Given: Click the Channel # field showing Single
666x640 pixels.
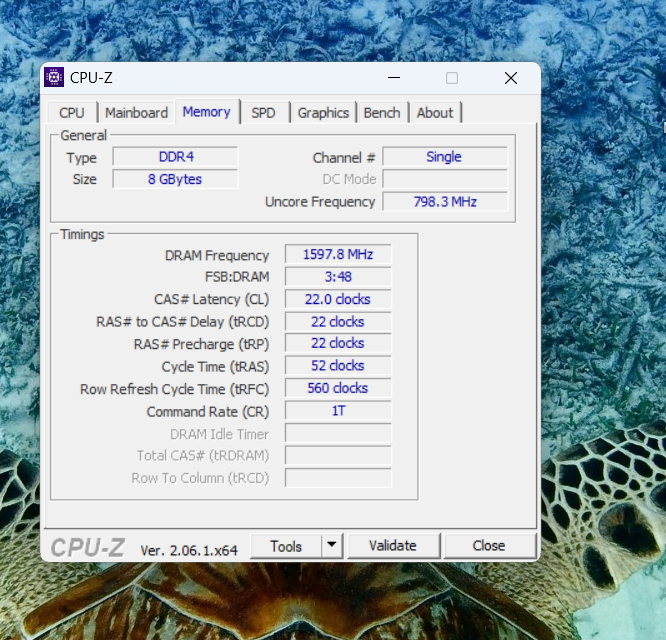Looking at the screenshot, I should [445, 157].
